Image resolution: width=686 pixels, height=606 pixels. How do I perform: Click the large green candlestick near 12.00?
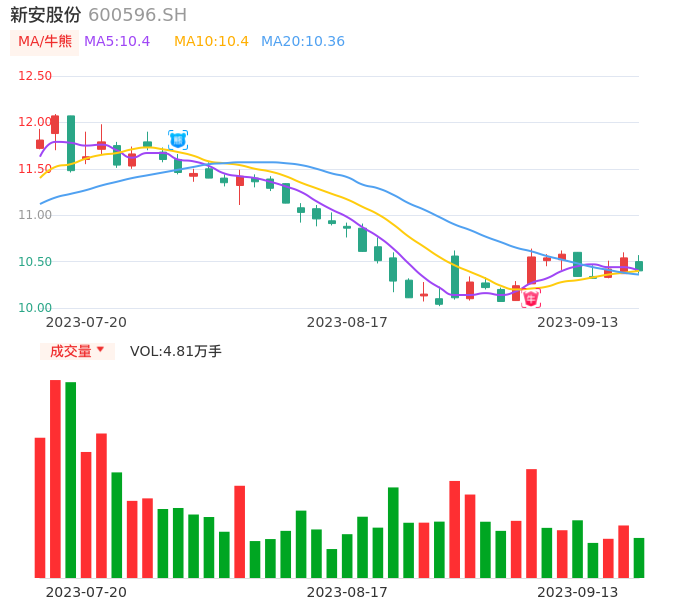(70, 143)
